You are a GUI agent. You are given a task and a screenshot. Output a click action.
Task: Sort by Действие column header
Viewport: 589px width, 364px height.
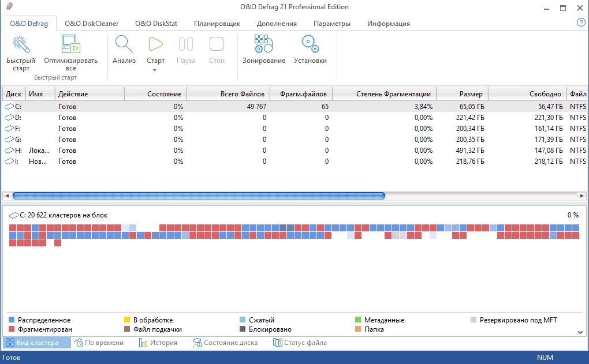pyautogui.click(x=90, y=94)
